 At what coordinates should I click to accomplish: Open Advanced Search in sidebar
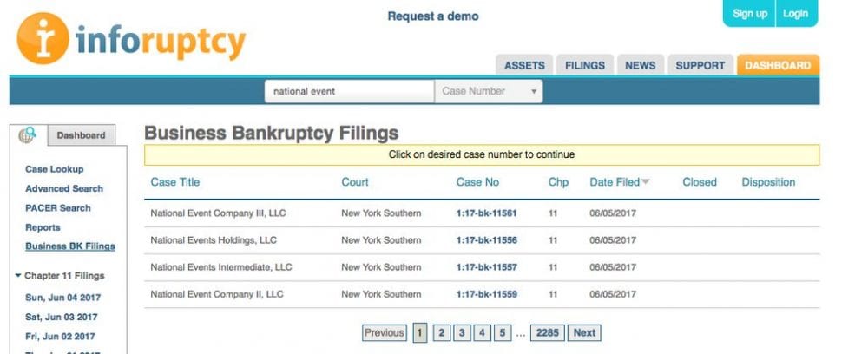point(64,188)
